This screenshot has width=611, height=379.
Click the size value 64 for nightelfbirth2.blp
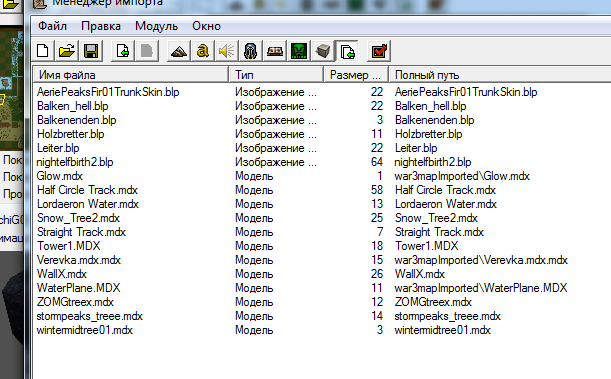click(x=377, y=162)
